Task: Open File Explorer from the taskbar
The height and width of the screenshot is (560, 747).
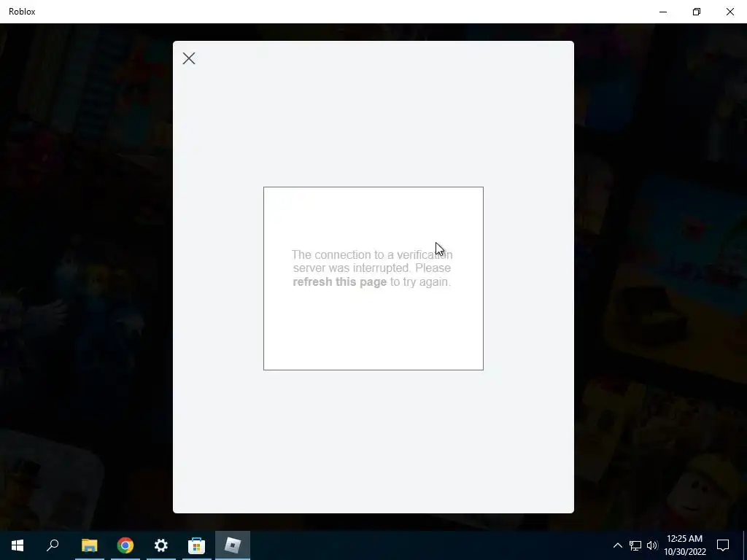Action: point(89,545)
